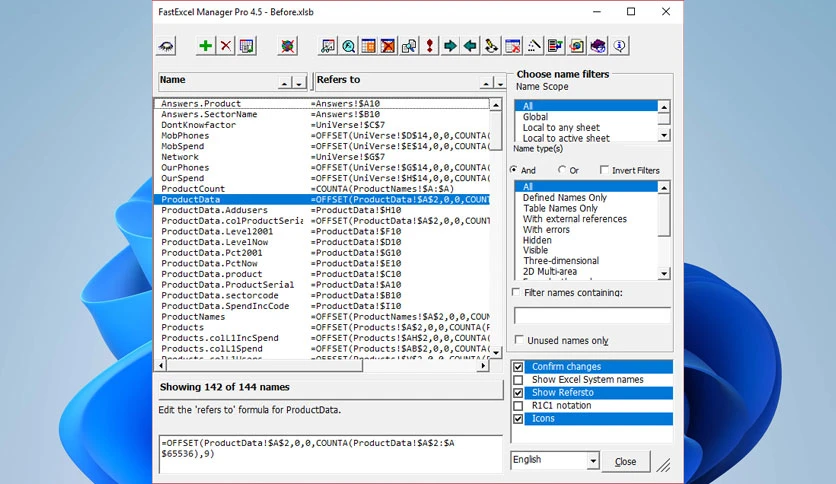Select the ProductCount name row
The height and width of the screenshot is (484, 836).
point(321,189)
